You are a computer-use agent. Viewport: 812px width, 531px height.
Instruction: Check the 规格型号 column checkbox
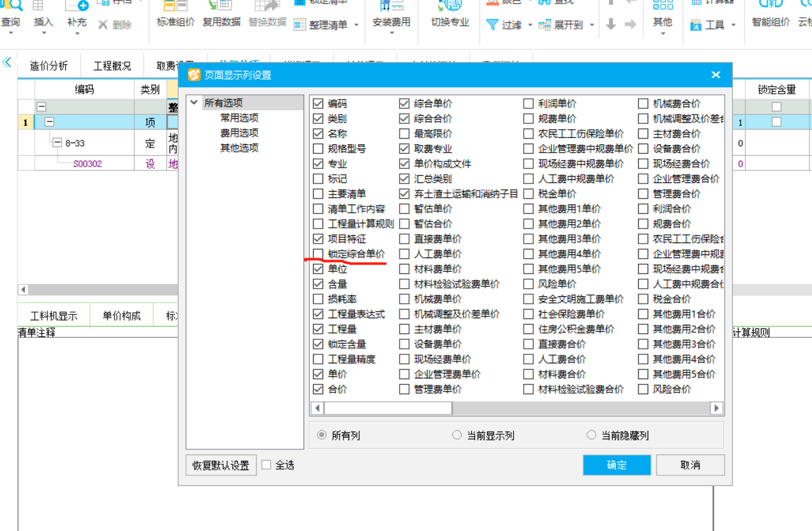(x=318, y=149)
